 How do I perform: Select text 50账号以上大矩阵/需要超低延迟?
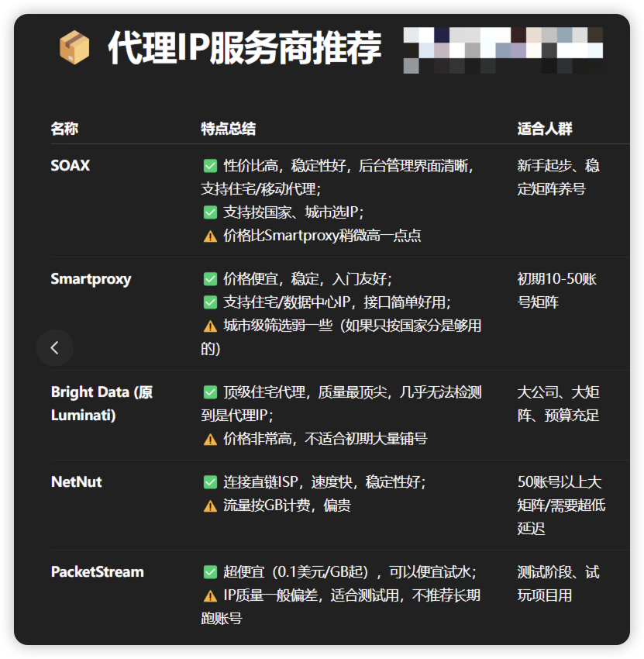561,505
